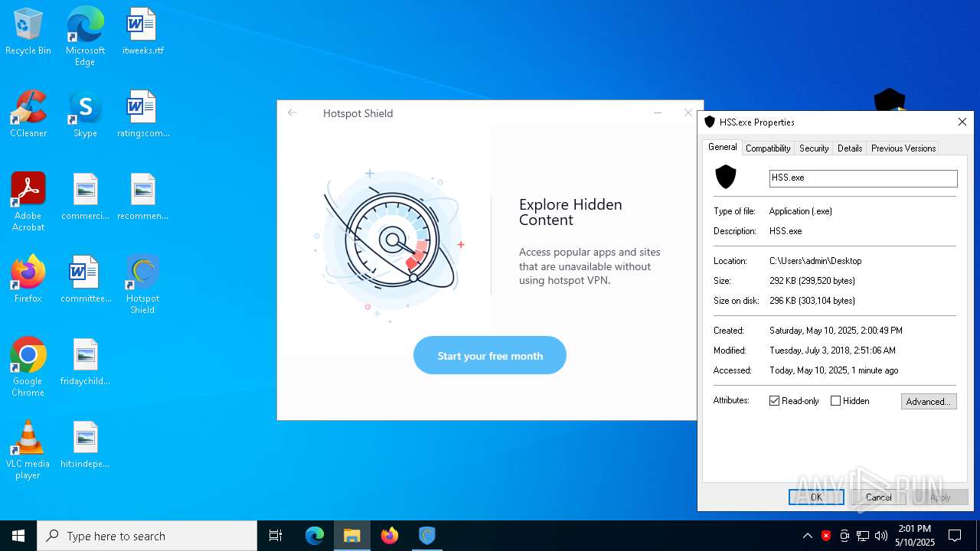This screenshot has height=551, width=980.
Task: Switch to the Security tab
Action: click(x=814, y=148)
